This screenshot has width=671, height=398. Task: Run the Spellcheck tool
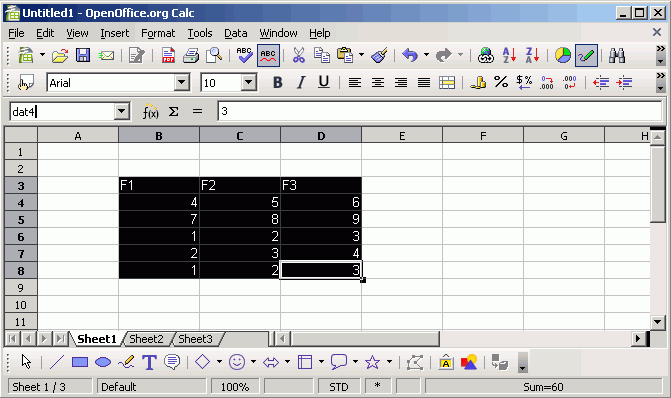coord(245,56)
